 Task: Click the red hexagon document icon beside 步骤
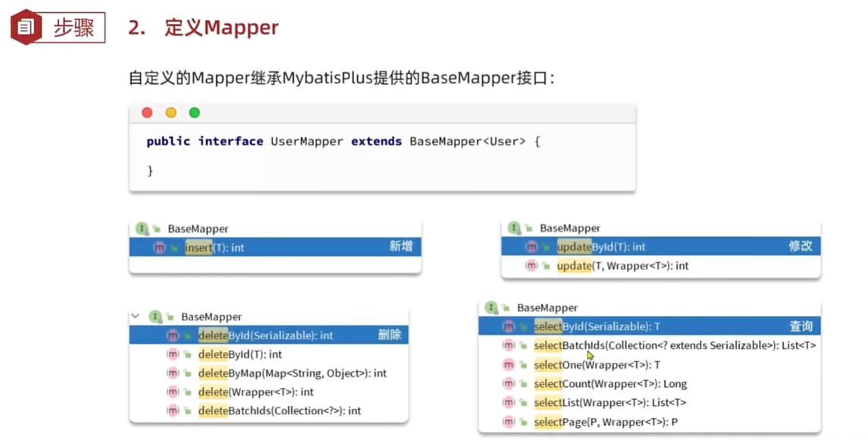26,27
